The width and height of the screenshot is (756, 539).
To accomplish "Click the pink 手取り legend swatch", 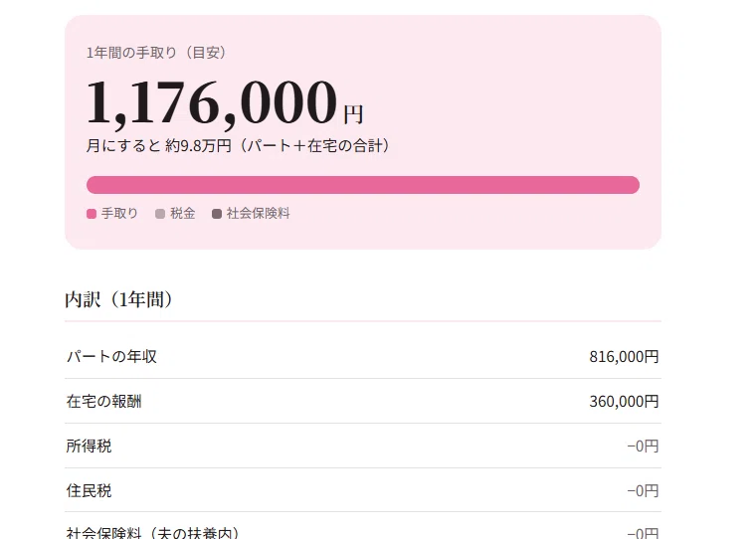I will pos(92,214).
